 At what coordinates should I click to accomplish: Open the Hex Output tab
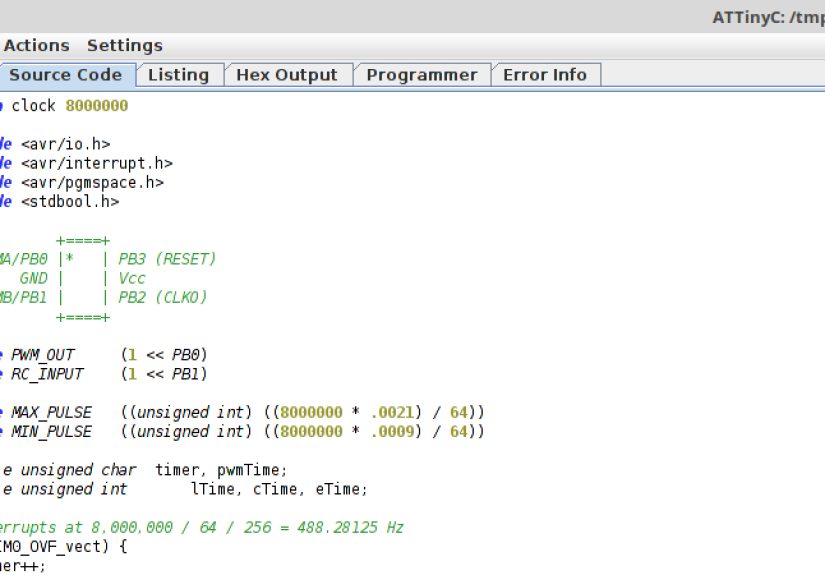pyautogui.click(x=287, y=75)
